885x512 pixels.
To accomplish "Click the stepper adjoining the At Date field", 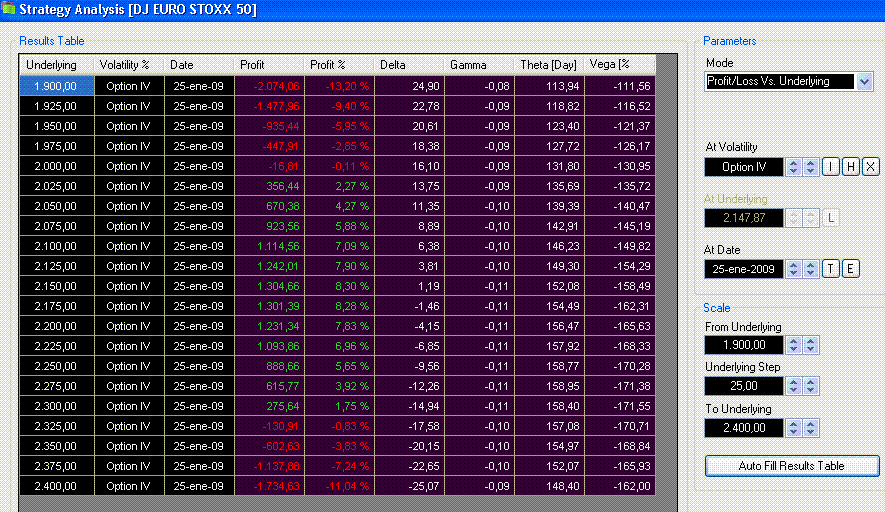I will point(794,269).
